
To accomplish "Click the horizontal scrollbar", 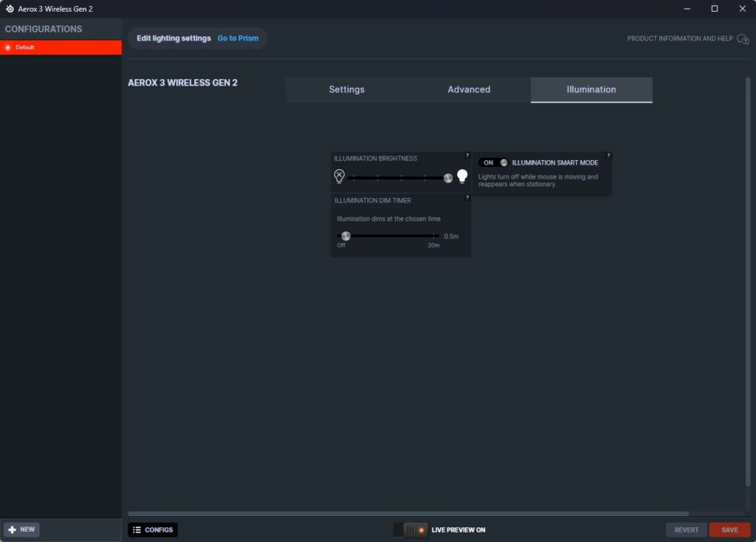I will (408, 514).
